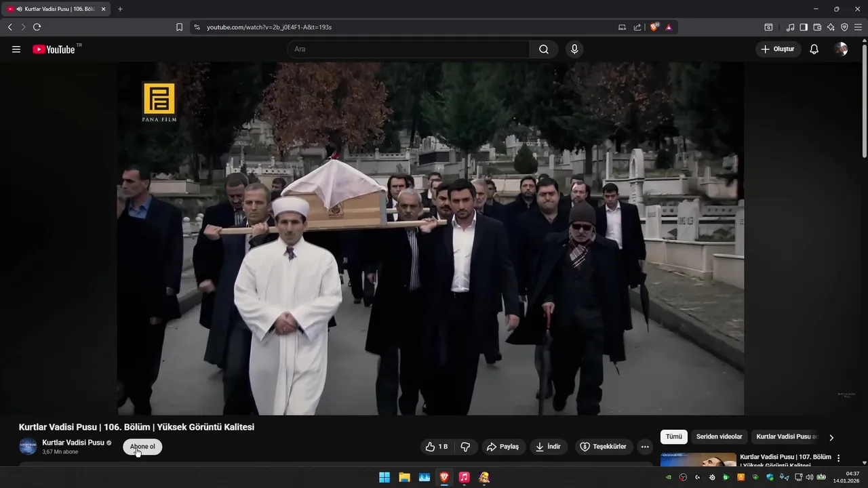Open Brave Playlist music icon
This screenshot has height=488, width=868.
click(790, 27)
